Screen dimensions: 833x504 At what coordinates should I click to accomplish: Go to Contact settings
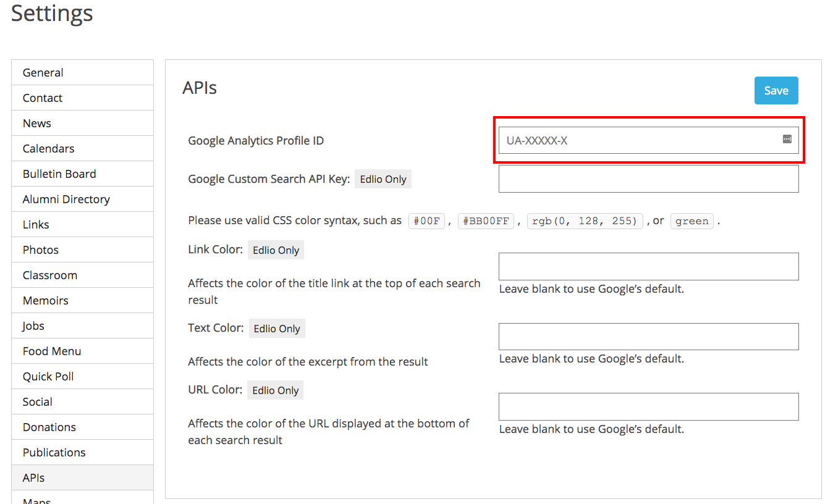pos(82,98)
